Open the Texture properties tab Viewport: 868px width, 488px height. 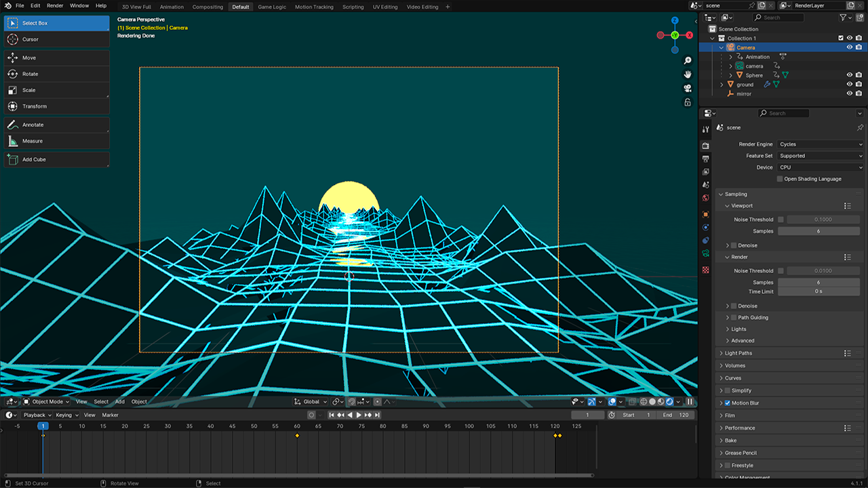pyautogui.click(x=706, y=270)
